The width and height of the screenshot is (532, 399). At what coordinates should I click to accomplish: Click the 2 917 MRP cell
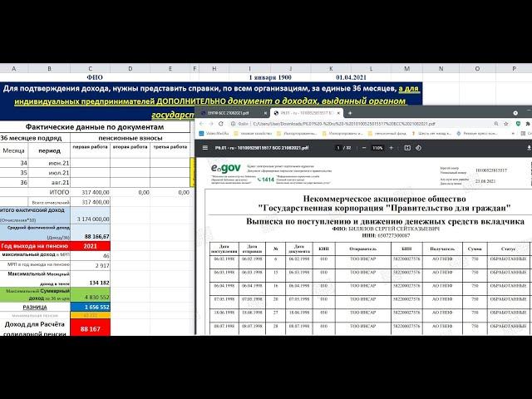pyautogui.click(x=91, y=265)
